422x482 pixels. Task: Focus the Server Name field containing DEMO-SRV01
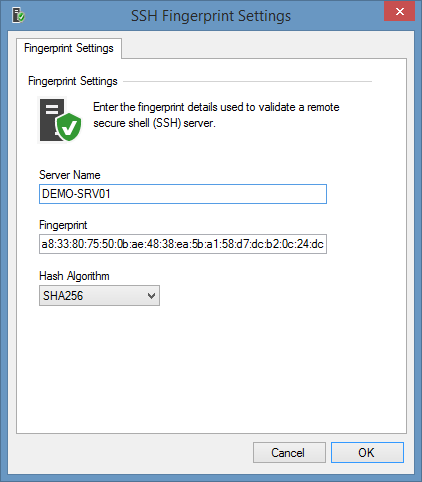pos(183,194)
